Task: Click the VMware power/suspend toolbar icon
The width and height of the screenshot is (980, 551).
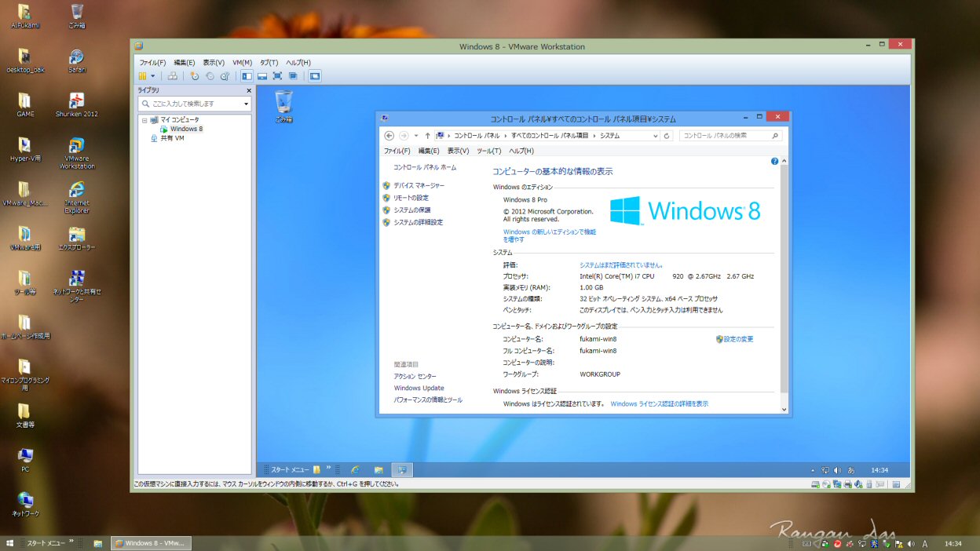Action: tap(143, 76)
